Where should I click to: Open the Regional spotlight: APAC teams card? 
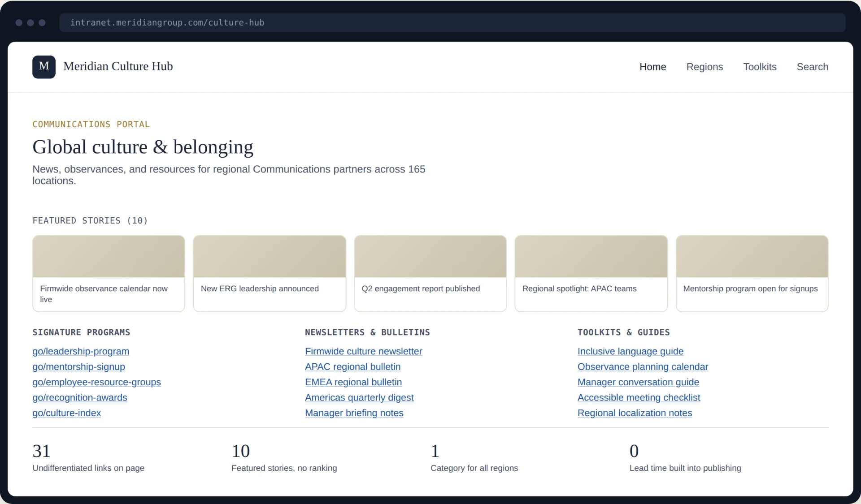(591, 273)
